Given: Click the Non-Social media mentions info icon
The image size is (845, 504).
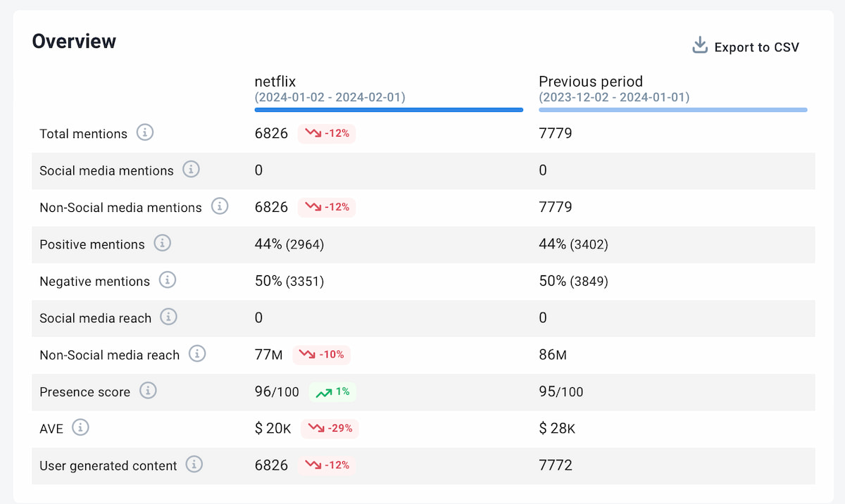Looking at the screenshot, I should point(219,206).
